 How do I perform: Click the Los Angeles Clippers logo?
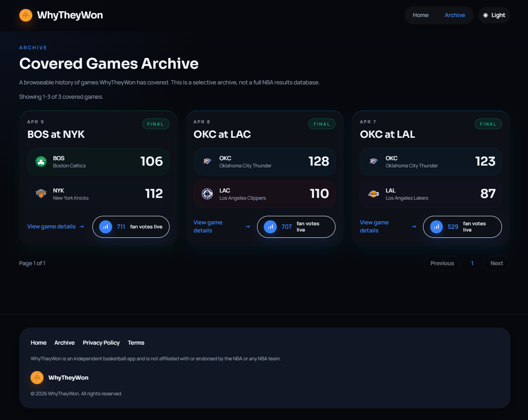coord(207,194)
